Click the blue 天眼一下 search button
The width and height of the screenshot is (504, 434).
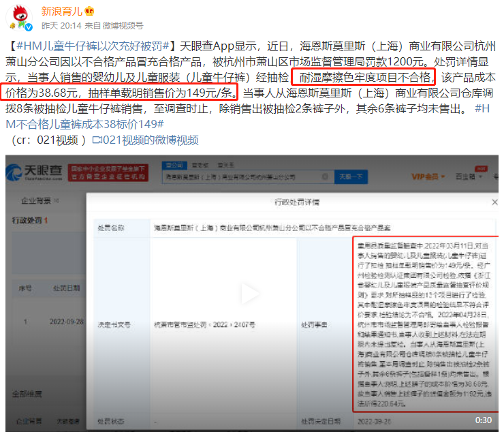351,177
